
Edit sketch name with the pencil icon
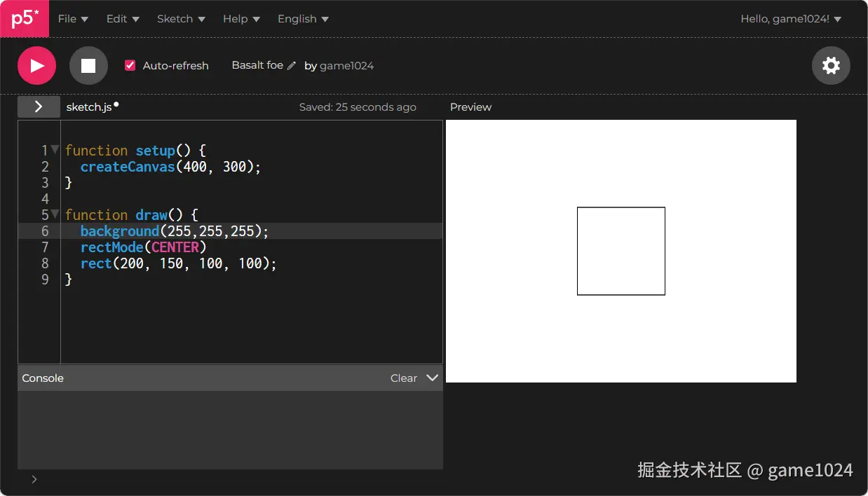292,66
